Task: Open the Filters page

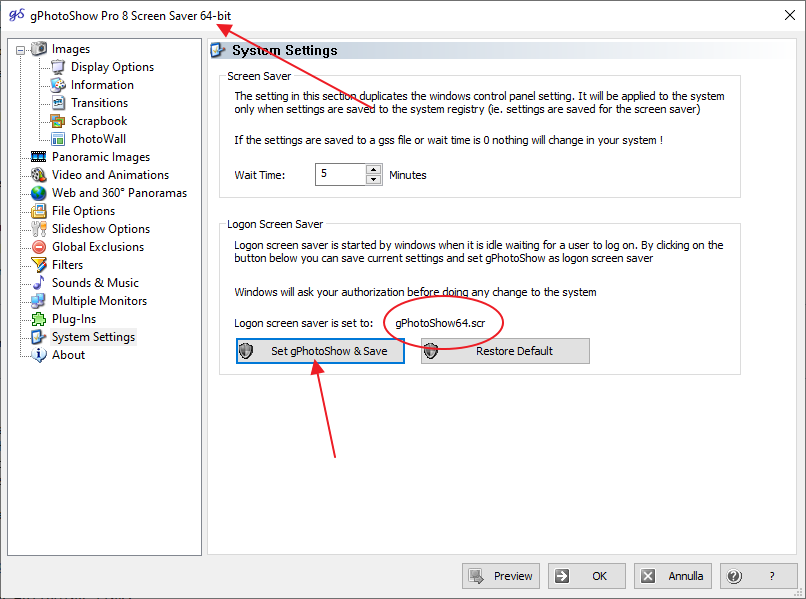Action: click(67, 265)
